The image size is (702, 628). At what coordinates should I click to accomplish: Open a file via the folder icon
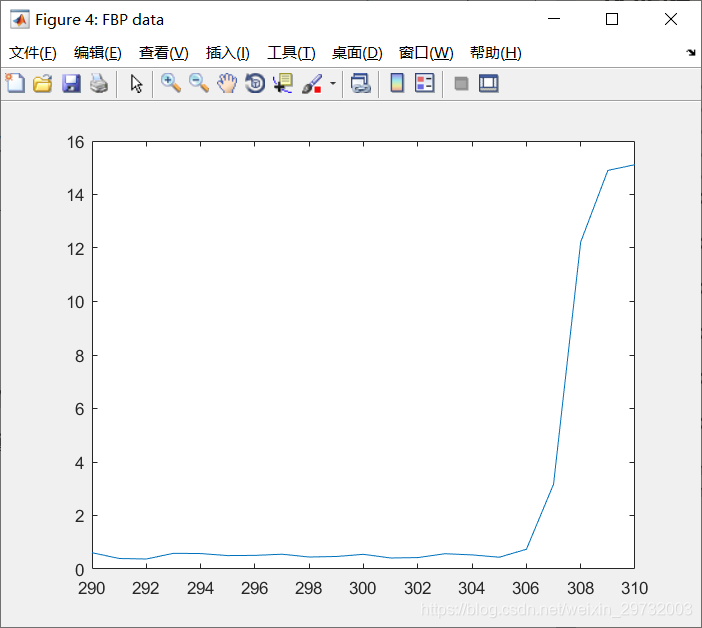[x=43, y=83]
